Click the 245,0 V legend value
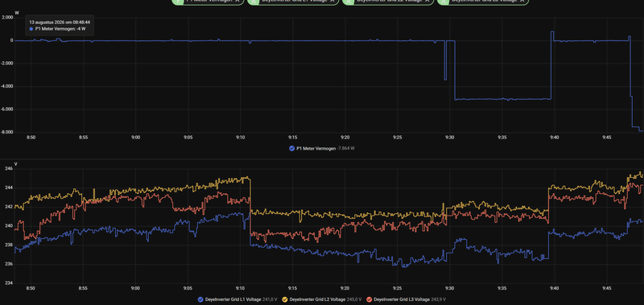 pyautogui.click(x=353, y=299)
